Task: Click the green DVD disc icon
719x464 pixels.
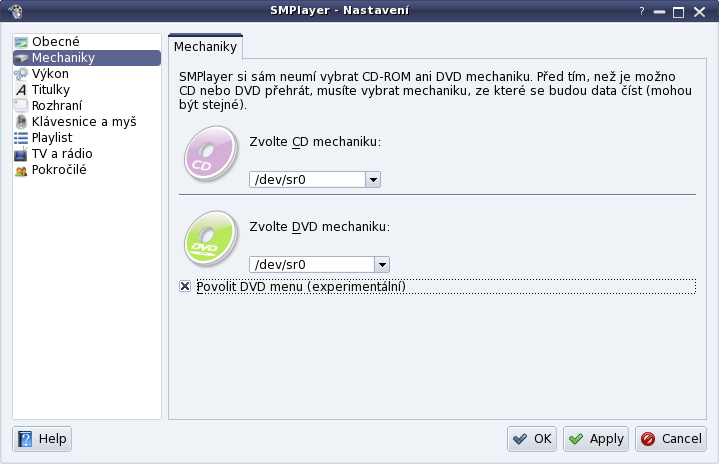Action: click(211, 235)
